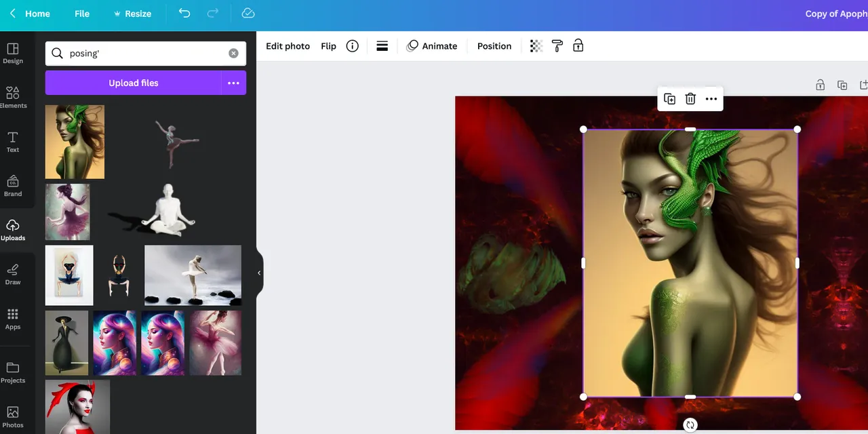Screen dimensions: 868x434
Task: Open the File menu
Action: (x=82, y=14)
